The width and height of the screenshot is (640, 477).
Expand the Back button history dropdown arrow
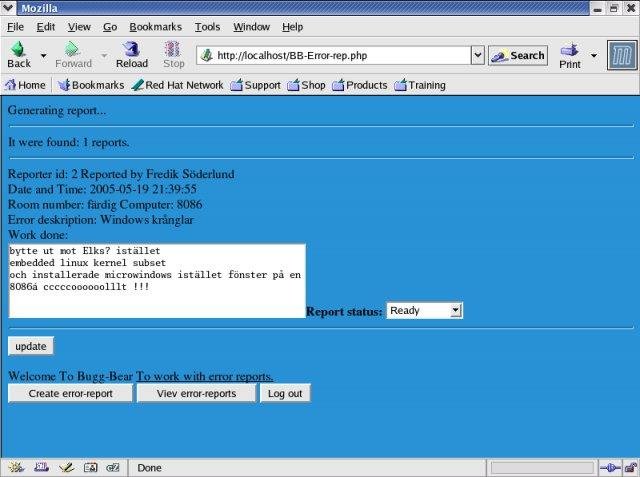point(43,55)
